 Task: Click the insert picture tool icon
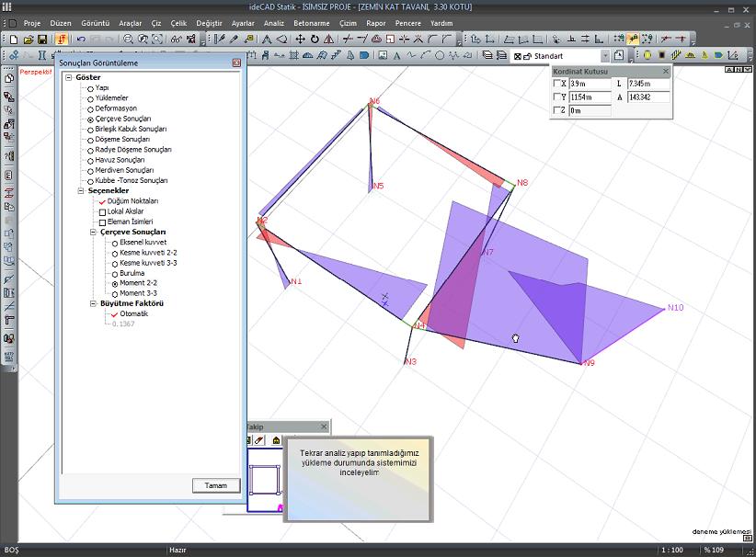[x=383, y=56]
